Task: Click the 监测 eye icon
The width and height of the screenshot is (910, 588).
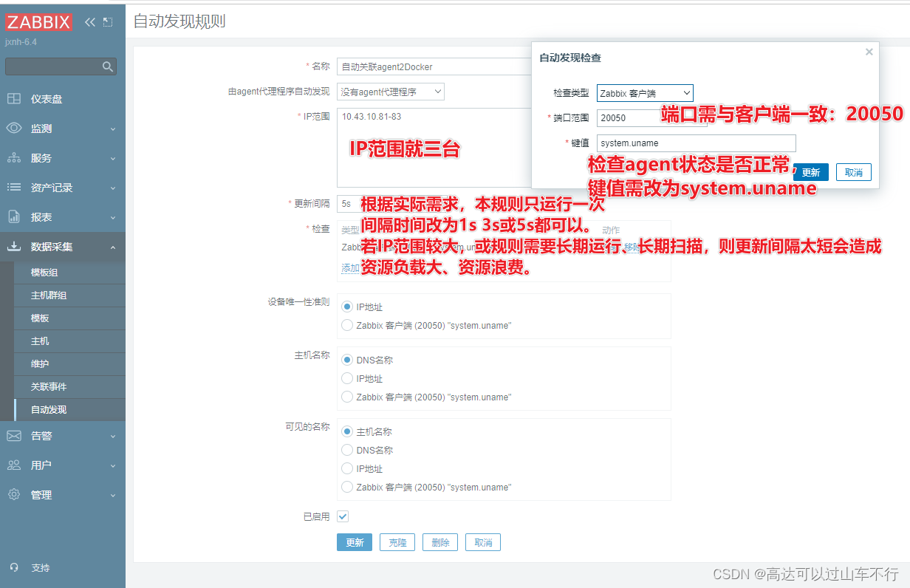Action: click(x=14, y=129)
